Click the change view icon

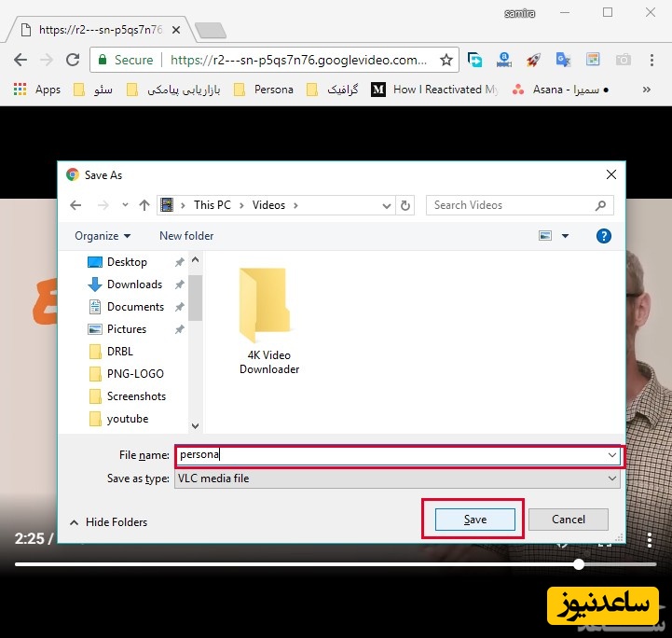pos(546,236)
